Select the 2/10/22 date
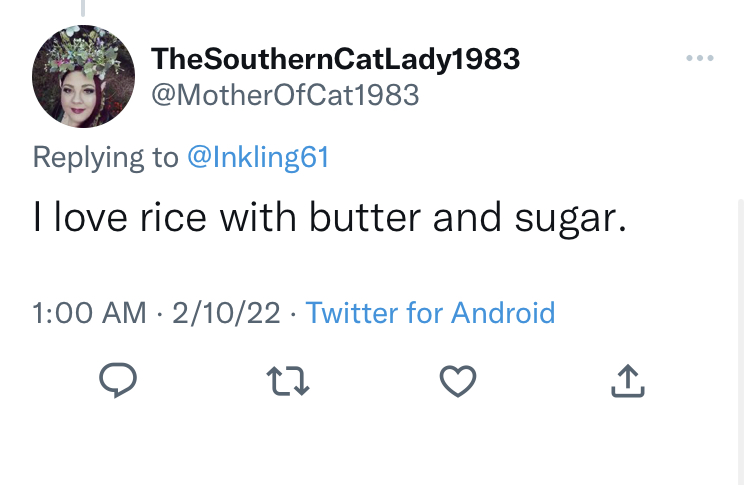The image size is (750, 485). 226,313
